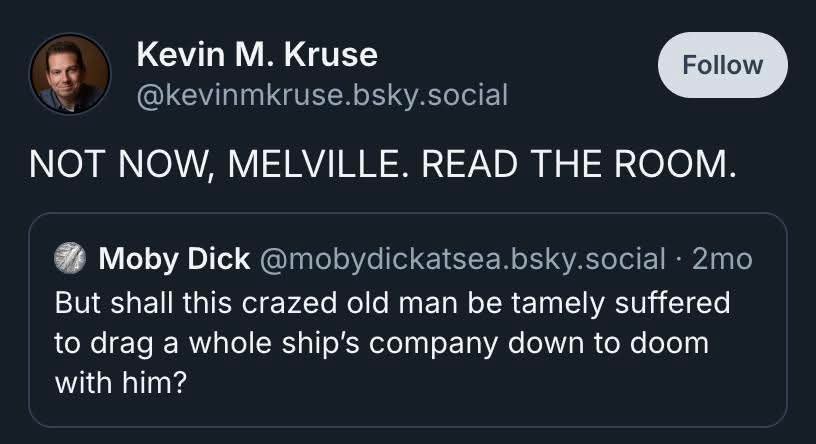Click the phrase READ THE ROOM
Image resolution: width=816 pixels, height=444 pixels.
tap(578, 164)
